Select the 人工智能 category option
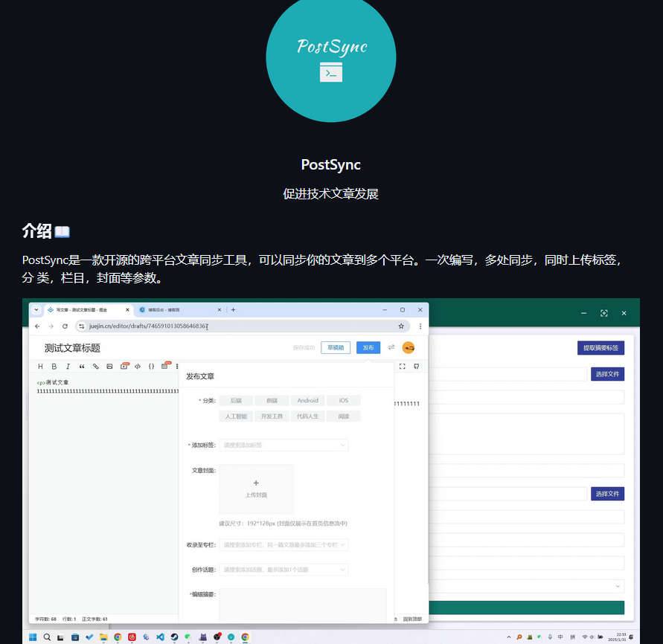 (x=236, y=416)
